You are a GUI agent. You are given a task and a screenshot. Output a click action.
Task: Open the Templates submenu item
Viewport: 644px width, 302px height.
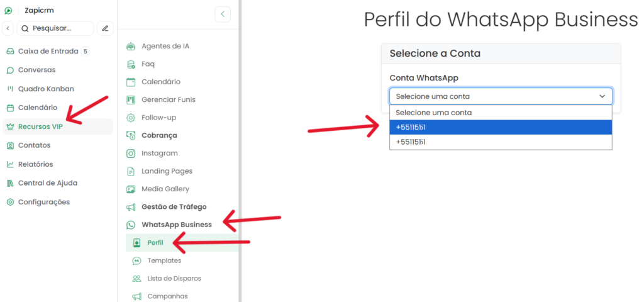(x=164, y=260)
